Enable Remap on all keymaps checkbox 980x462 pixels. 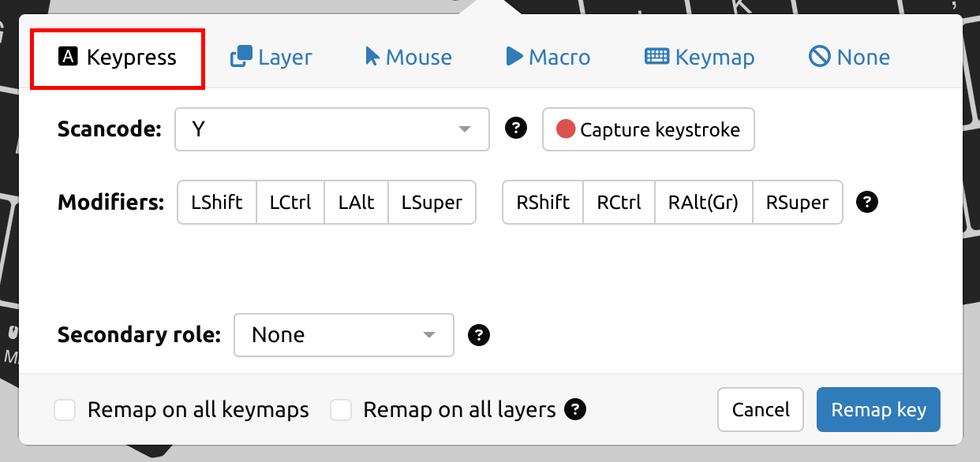tap(65, 410)
